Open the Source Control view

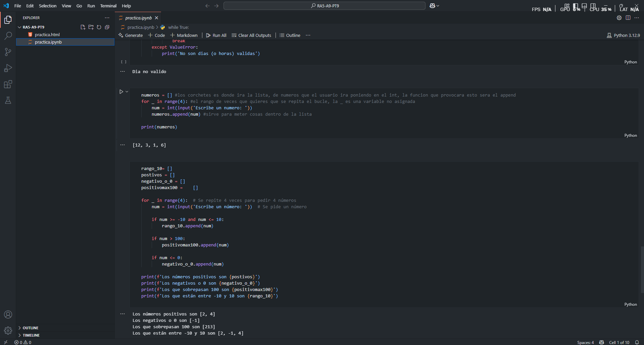click(8, 52)
